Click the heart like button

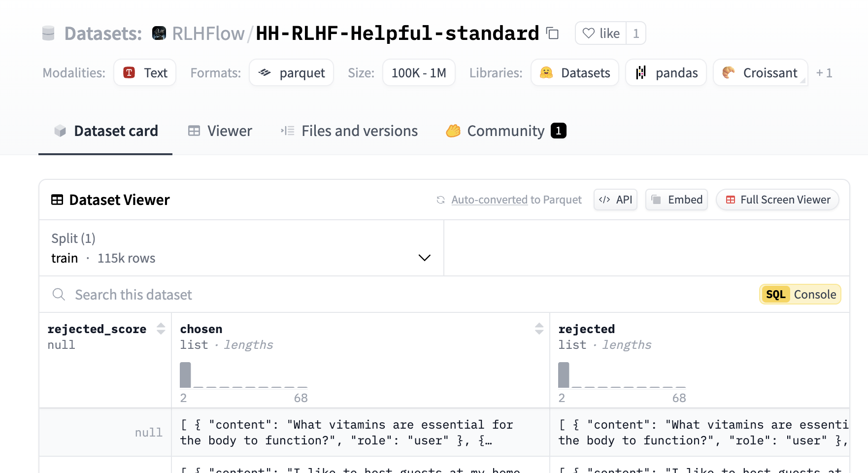(601, 33)
